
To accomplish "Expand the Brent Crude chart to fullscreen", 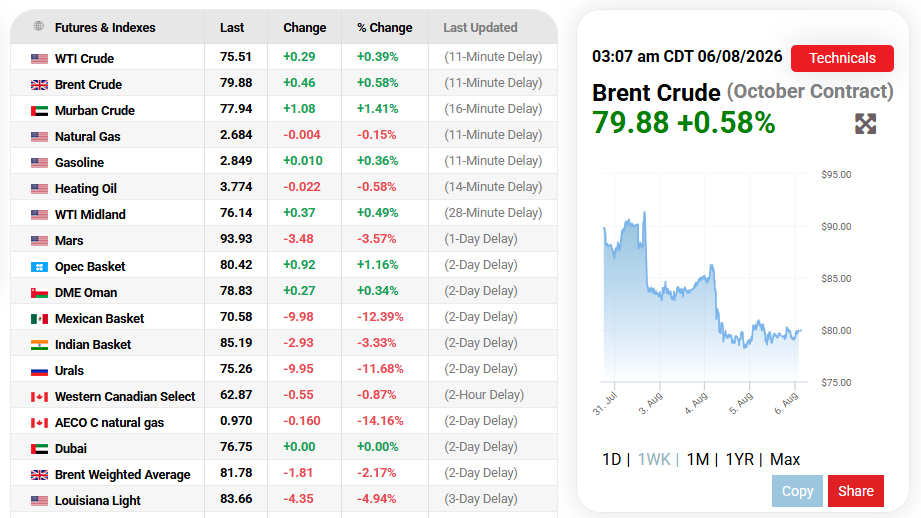I will pos(865,124).
